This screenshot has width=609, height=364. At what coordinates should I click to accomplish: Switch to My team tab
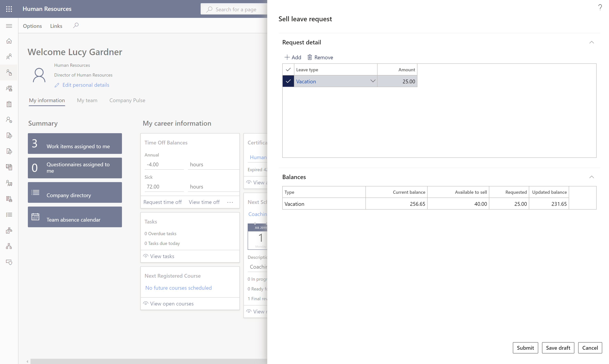87,100
